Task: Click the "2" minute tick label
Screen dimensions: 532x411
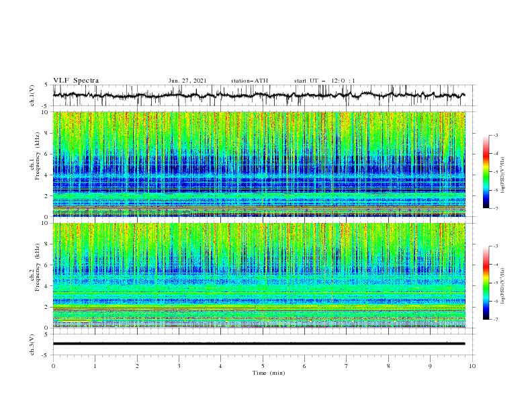Action: click(x=137, y=366)
